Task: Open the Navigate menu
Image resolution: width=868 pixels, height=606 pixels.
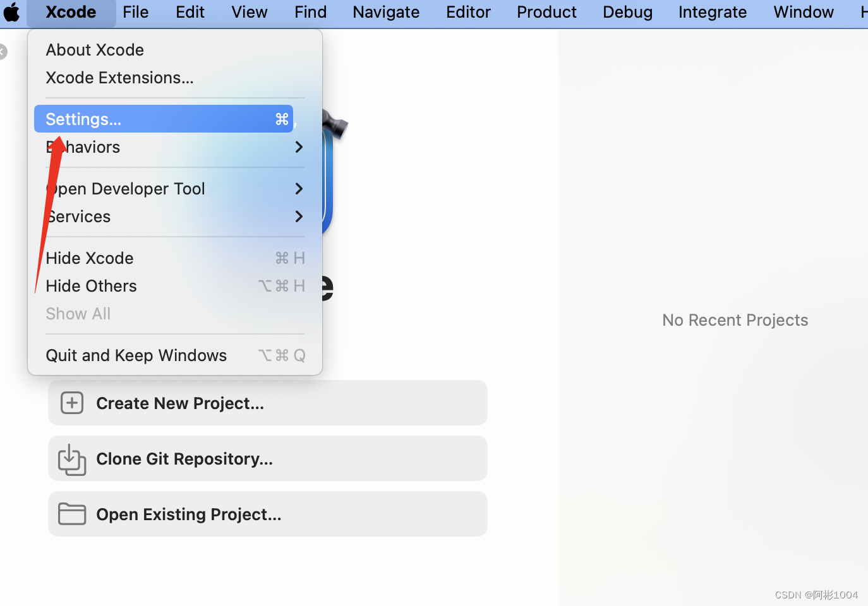Action: [x=387, y=12]
